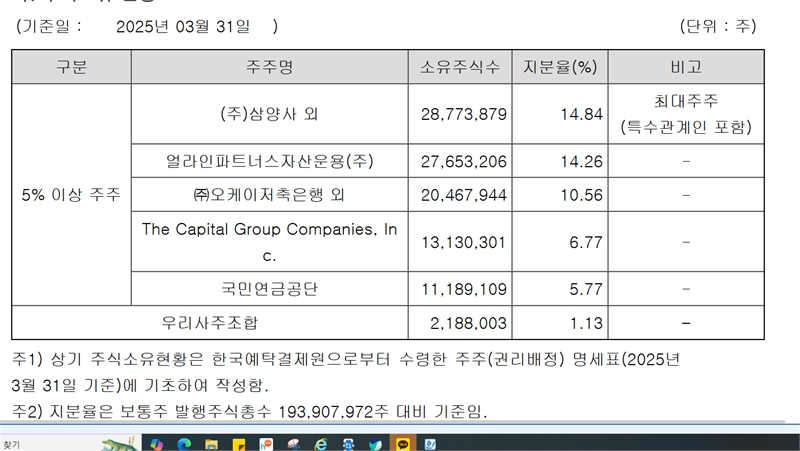
Task: Open KakaoTalk from the taskbar
Action: pyautogui.click(x=402, y=443)
